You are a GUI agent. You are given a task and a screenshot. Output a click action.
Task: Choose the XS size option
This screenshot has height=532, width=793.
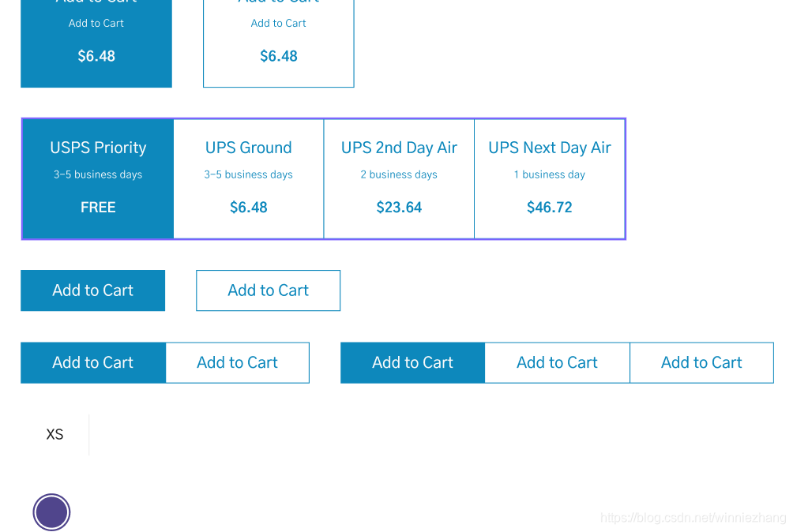(54, 434)
